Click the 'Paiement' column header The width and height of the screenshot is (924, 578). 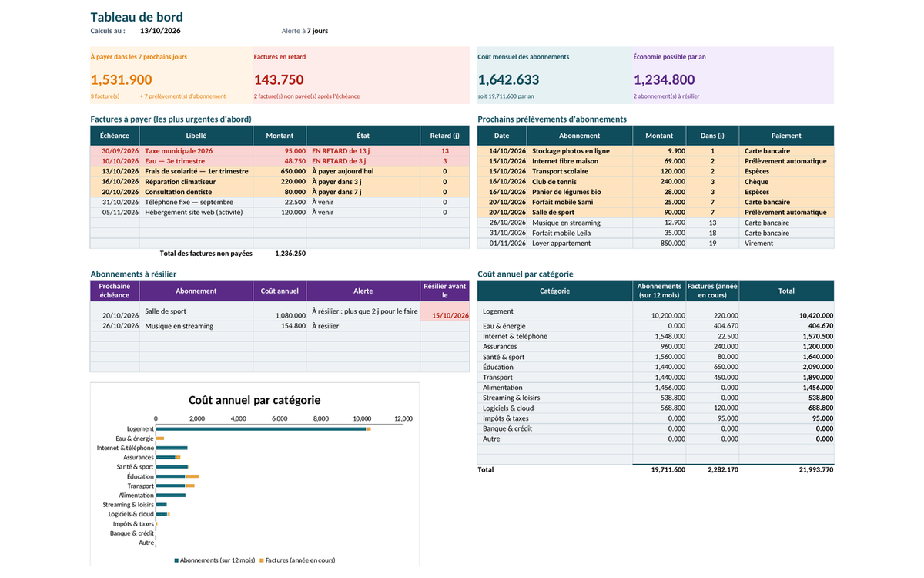[x=786, y=136]
